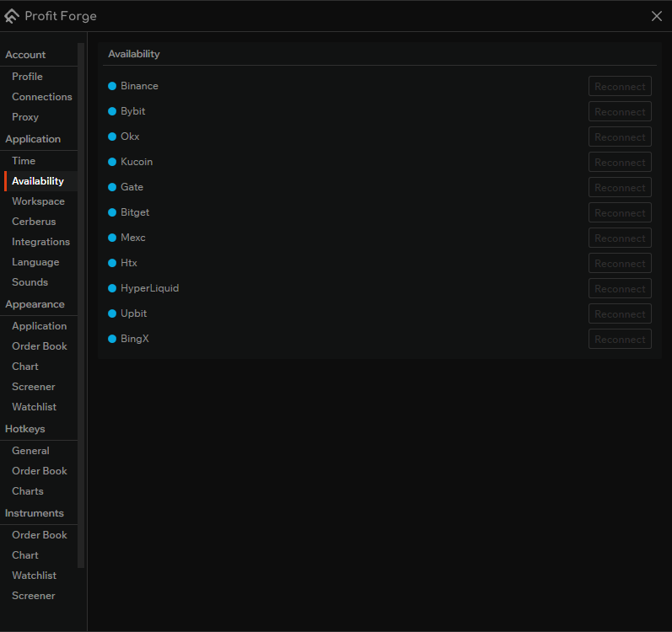Click the Binance exchange name
Screen dimensions: 672x632
coord(139,86)
